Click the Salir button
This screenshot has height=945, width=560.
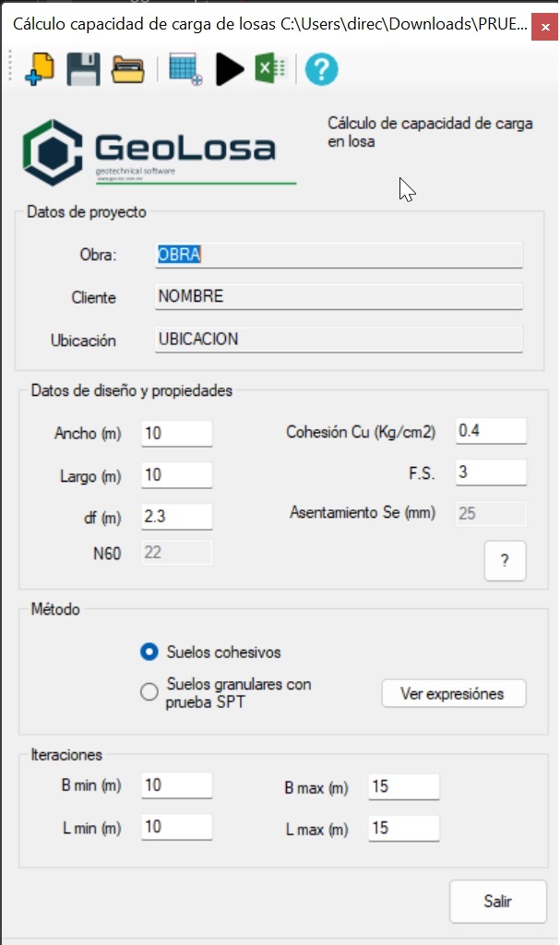[497, 901]
